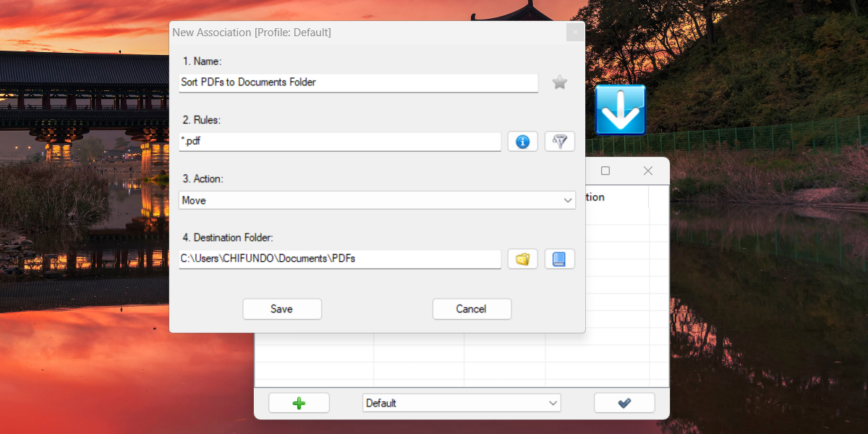The image size is (868, 434).
Task: Click the partially hidden Destination column header
Action: tap(615, 197)
